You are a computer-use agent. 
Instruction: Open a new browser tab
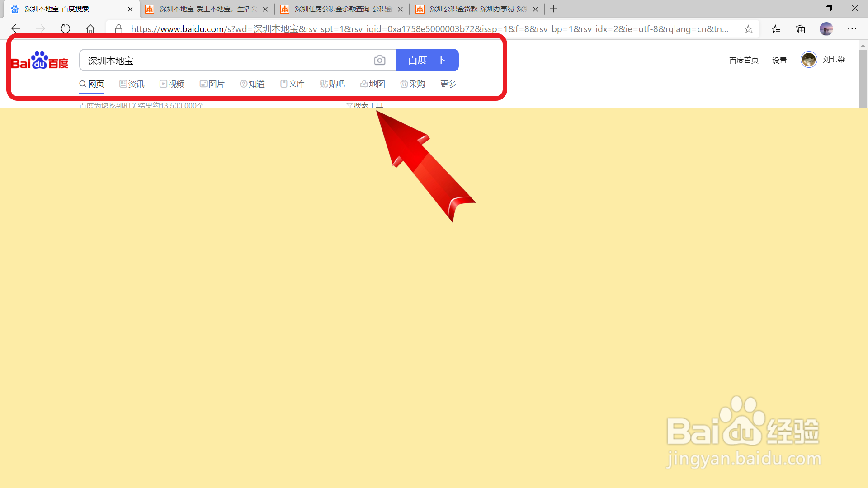pyautogui.click(x=553, y=9)
